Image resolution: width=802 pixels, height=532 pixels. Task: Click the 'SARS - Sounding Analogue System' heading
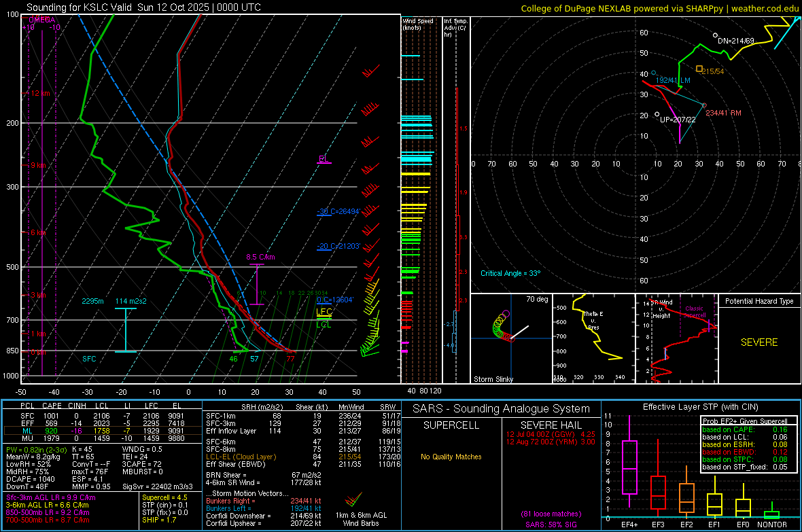click(502, 409)
